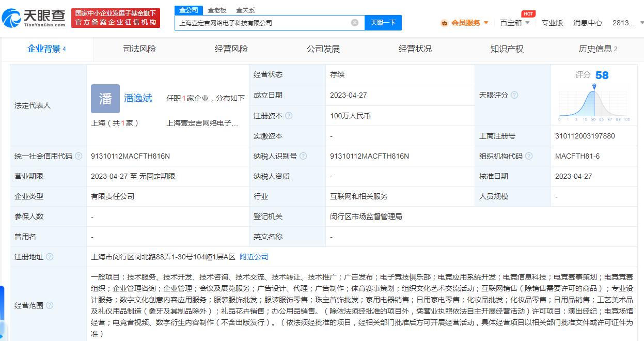Open help icon next to 天眼评分
Image resolution: width=644 pixels, height=341 pixels.
[x=514, y=95]
